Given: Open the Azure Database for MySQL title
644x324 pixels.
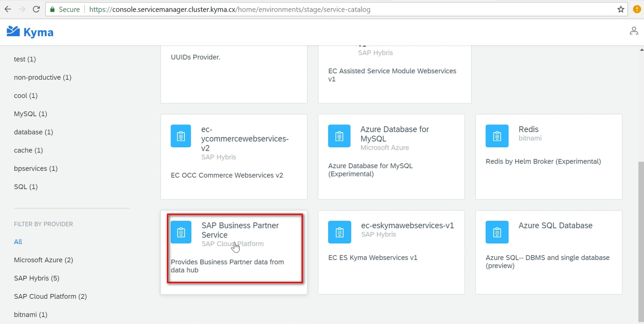Looking at the screenshot, I should click(x=394, y=134).
